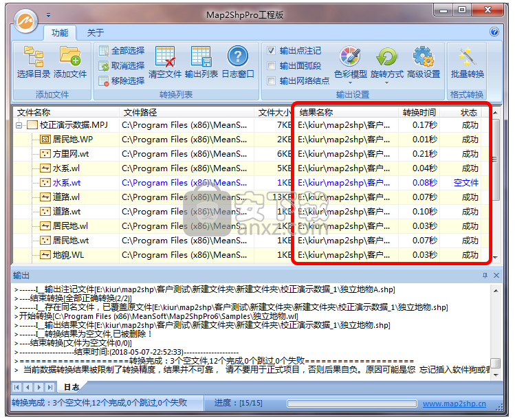Open the quick access toolbar dropdown arrow
Viewport: 515px width, 420px height.
(48, 14)
